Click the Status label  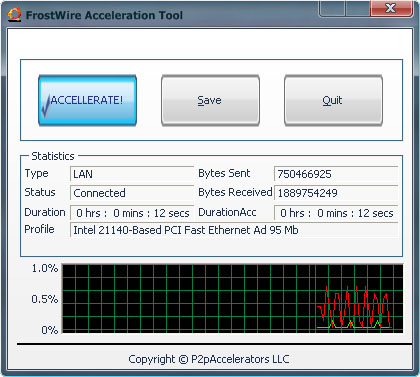[40, 192]
